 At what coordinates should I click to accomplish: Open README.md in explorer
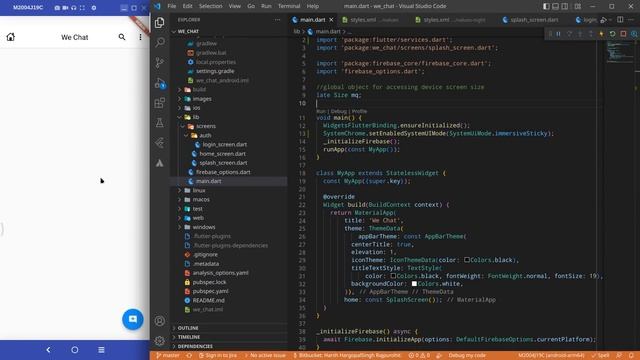209,300
